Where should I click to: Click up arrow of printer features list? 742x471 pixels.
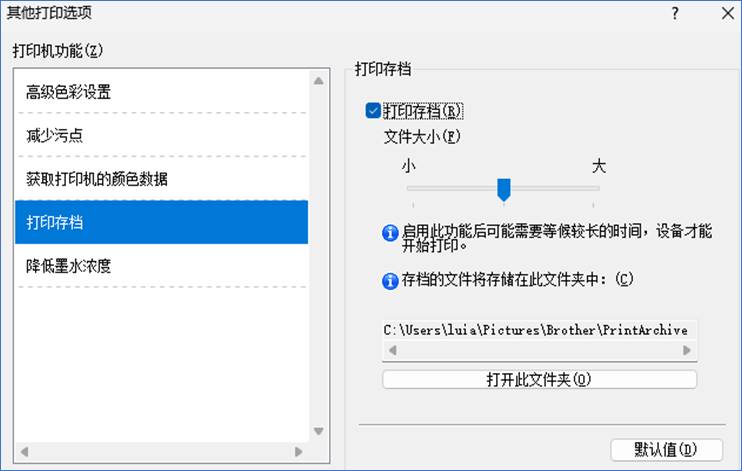pos(318,81)
